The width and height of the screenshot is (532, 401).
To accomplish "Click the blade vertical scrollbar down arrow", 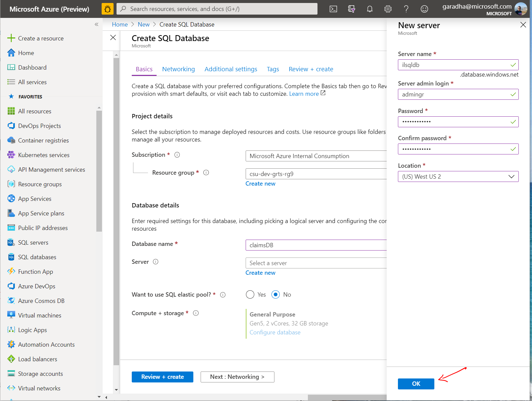I will coord(116,390).
